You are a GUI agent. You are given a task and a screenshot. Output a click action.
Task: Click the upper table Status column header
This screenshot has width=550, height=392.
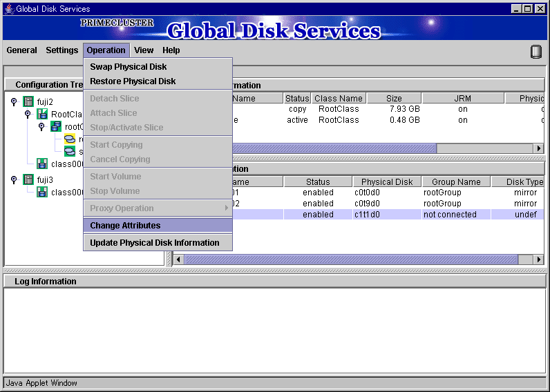297,98
